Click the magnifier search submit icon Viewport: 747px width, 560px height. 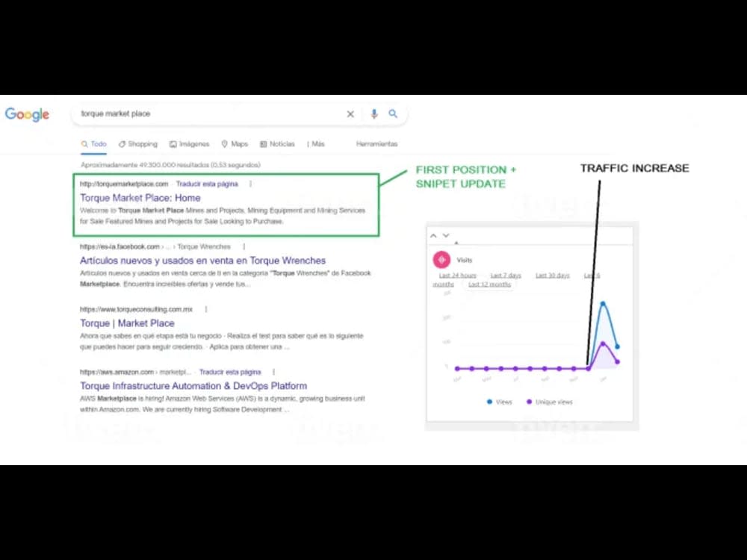[393, 113]
